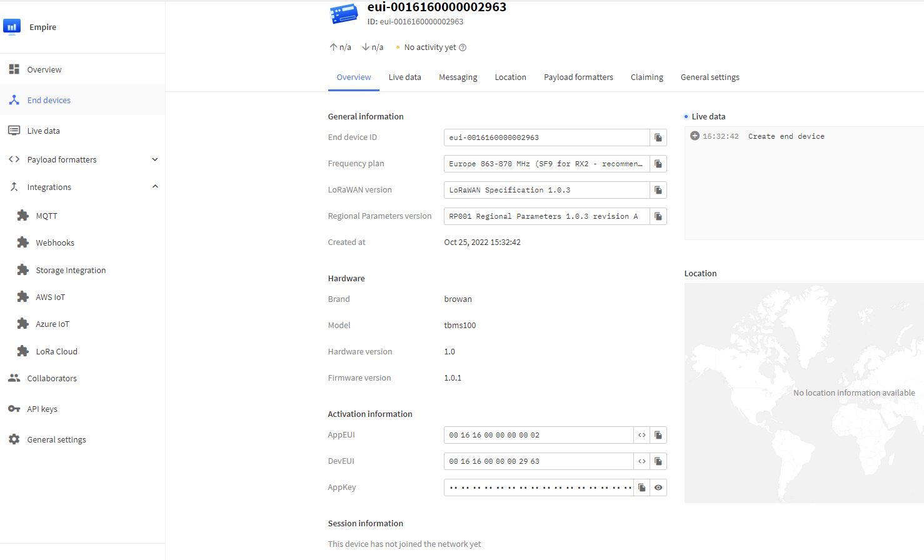Viewport: 924px width, 560px height.
Task: Copy the End device ID value
Action: tap(658, 137)
